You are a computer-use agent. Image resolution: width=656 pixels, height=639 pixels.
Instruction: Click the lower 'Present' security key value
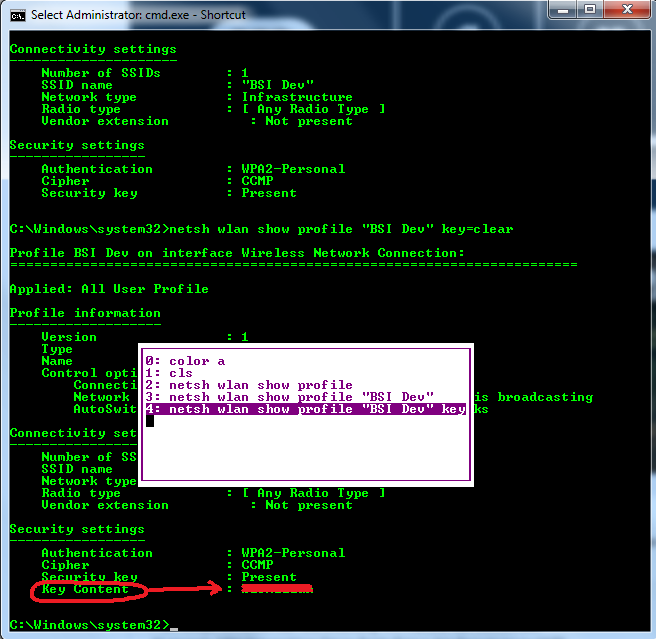tap(269, 577)
